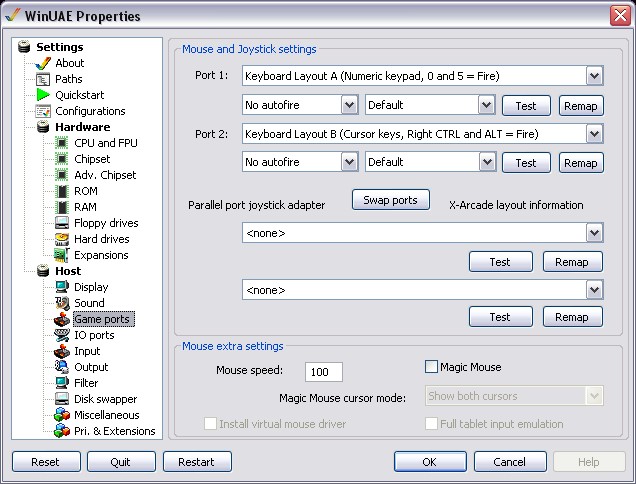This screenshot has height=484, width=636.
Task: Confirm settings with the OK button
Action: tap(430, 462)
